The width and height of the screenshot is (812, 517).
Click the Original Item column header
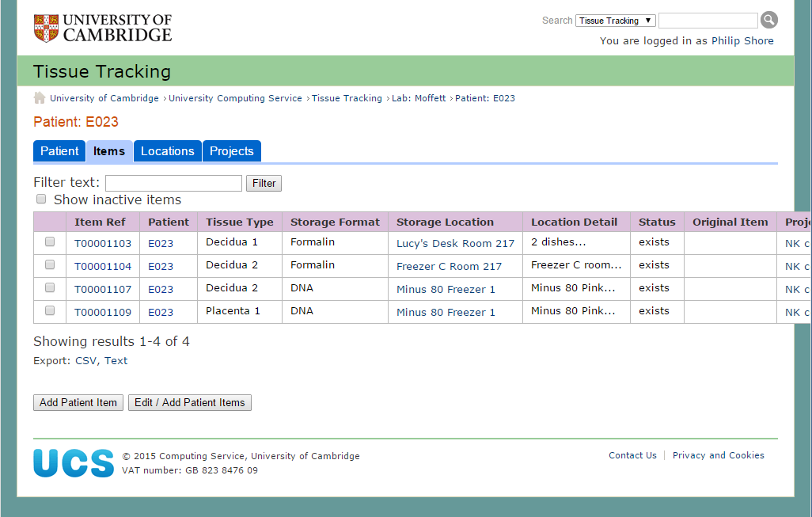pyautogui.click(x=730, y=222)
